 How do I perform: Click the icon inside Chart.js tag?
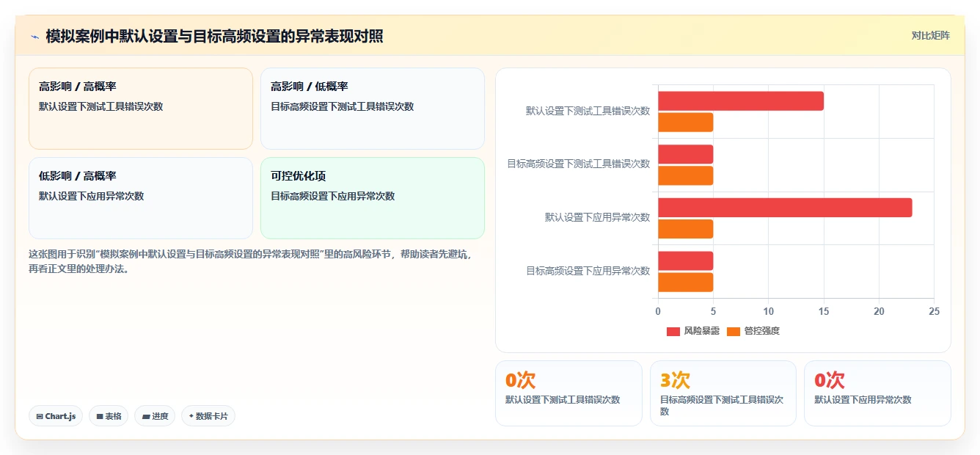[x=40, y=416]
